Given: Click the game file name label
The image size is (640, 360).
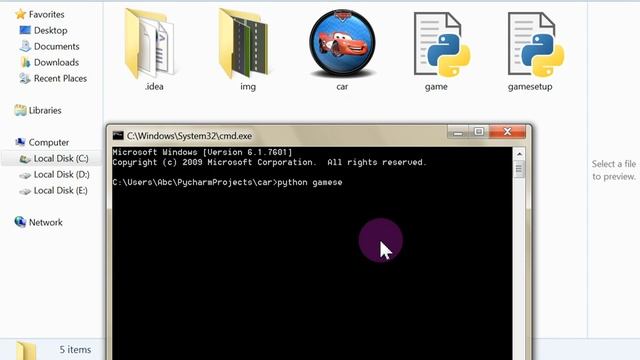Looking at the screenshot, I should [x=436, y=87].
